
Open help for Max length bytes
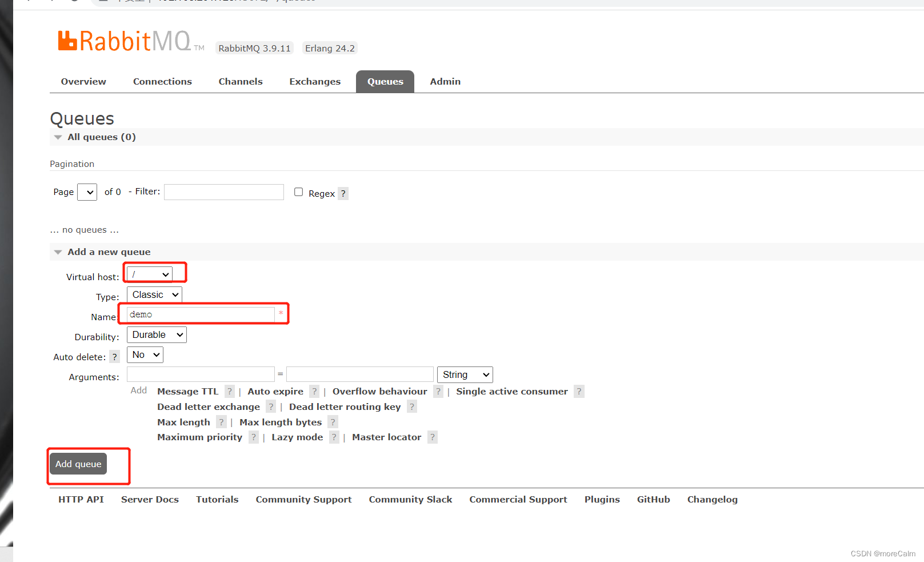(x=333, y=422)
